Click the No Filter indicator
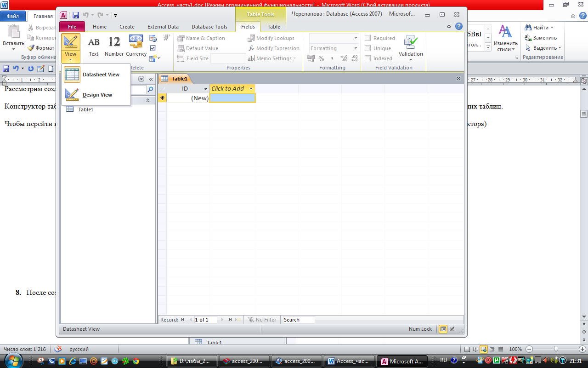Image resolution: width=588 pixels, height=368 pixels. [x=262, y=320]
